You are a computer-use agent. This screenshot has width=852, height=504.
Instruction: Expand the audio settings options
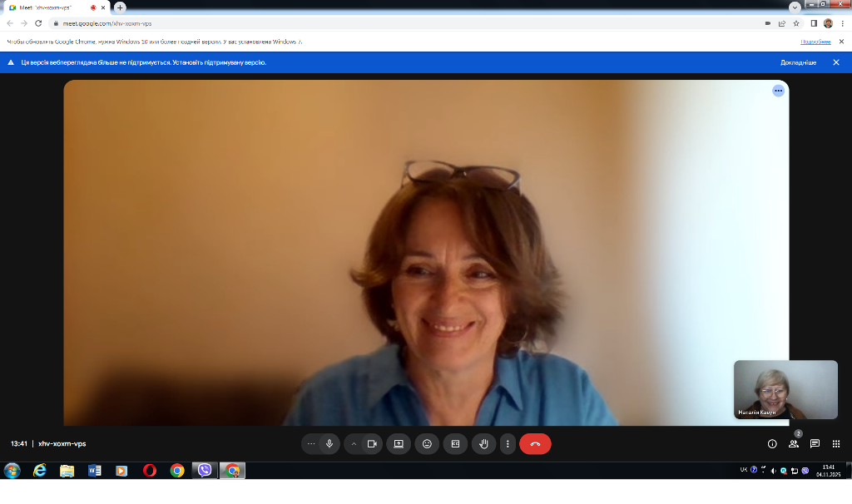click(311, 444)
